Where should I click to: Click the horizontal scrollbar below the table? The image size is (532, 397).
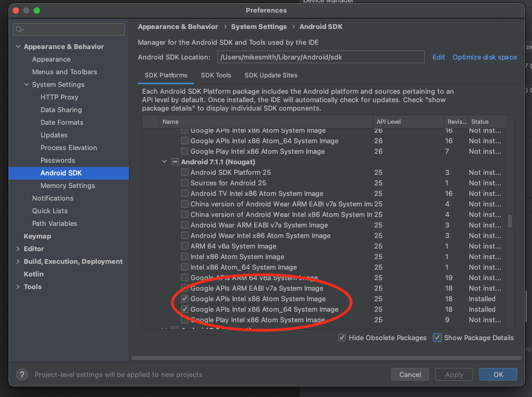point(326,358)
